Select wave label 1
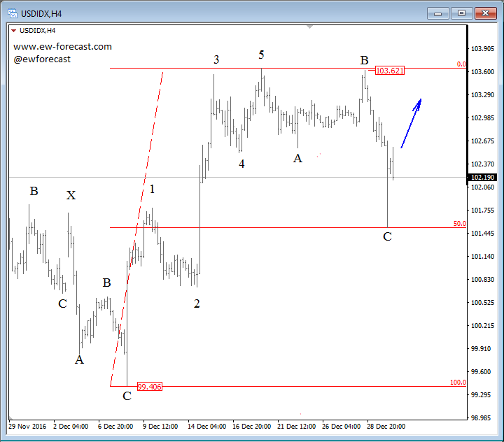This screenshot has width=504, height=442. click(152, 190)
